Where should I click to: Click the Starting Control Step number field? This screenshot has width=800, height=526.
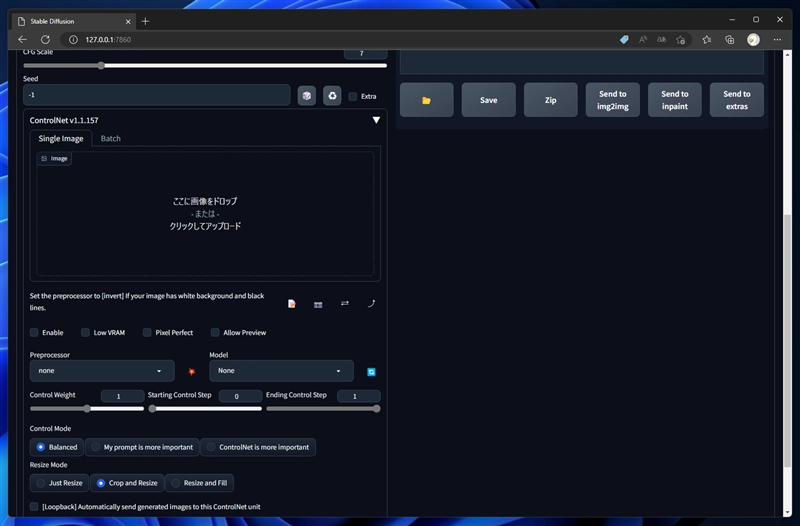240,396
